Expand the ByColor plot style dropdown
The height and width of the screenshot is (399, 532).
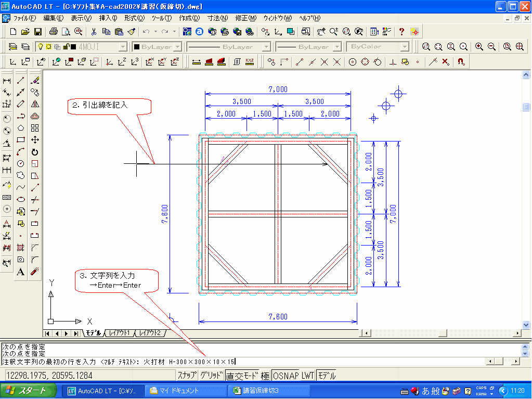pos(405,47)
